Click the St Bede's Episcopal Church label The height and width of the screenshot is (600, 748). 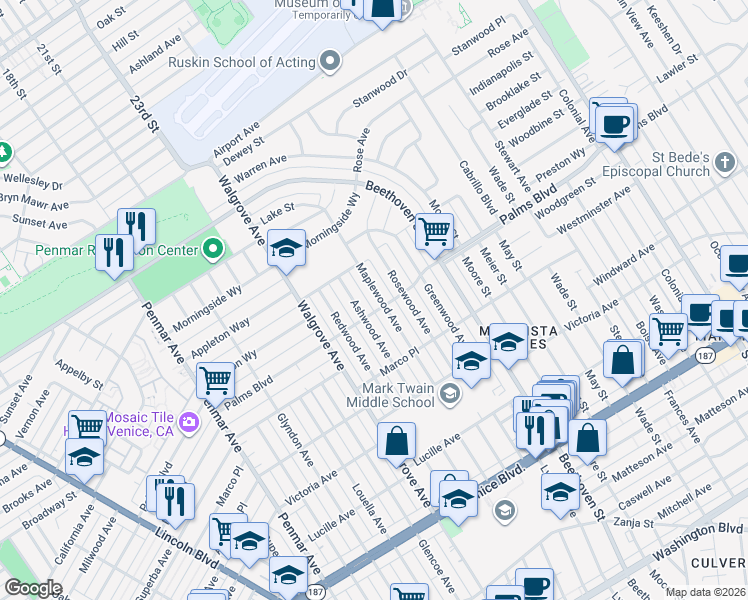656,165
